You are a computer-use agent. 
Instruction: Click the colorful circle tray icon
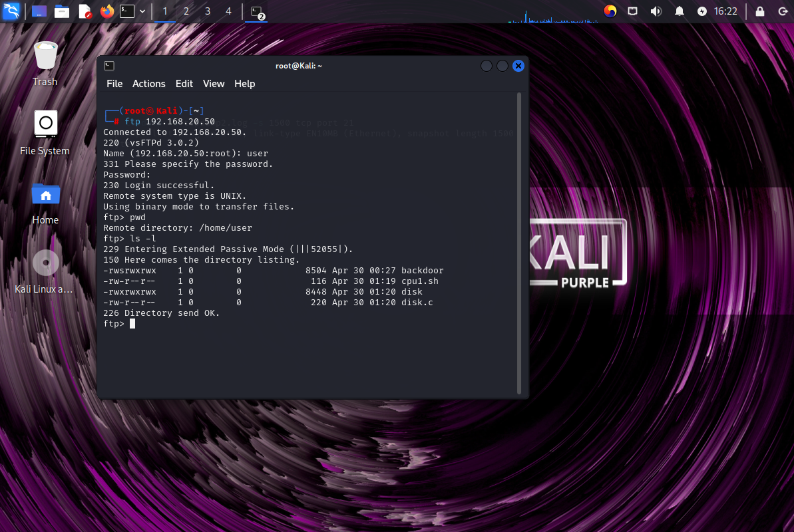(x=610, y=11)
